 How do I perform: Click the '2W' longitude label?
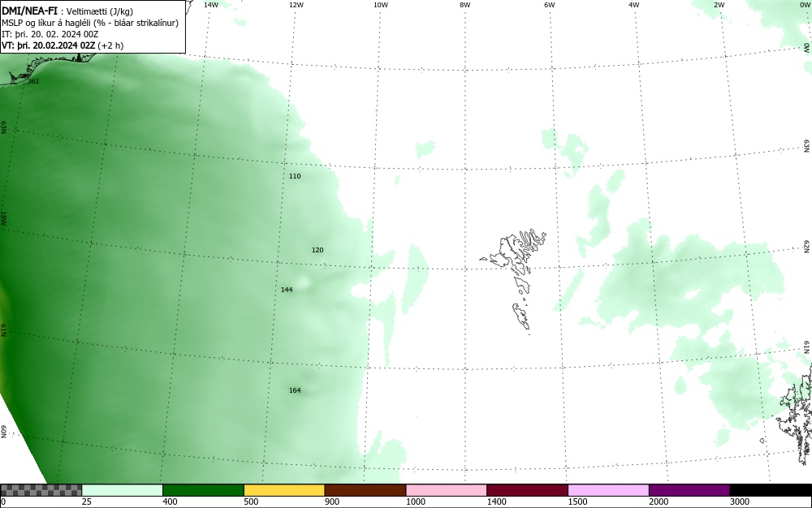719,5
